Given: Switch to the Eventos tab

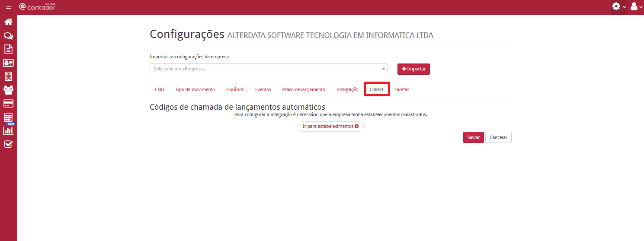Looking at the screenshot, I should 263,89.
